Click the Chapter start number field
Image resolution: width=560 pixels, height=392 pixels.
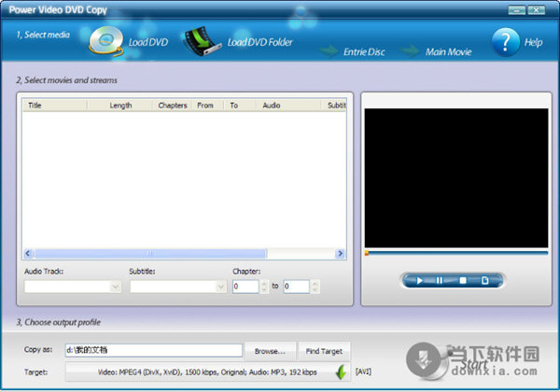tap(245, 287)
